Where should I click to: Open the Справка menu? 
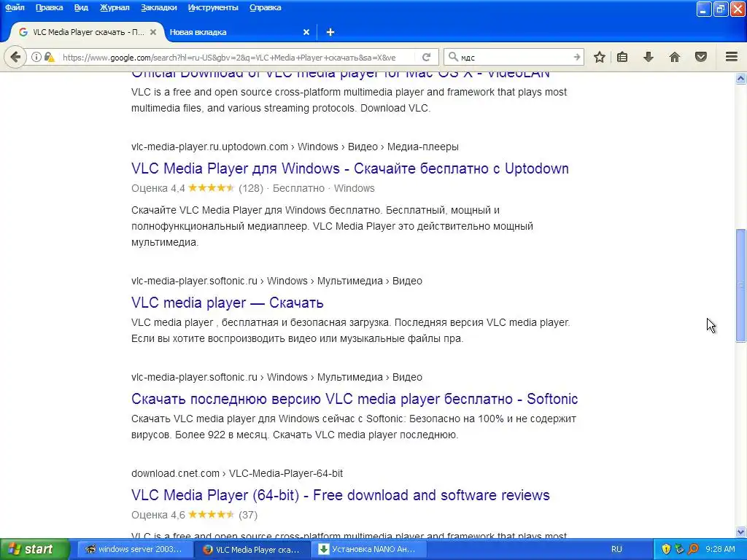(x=265, y=7)
